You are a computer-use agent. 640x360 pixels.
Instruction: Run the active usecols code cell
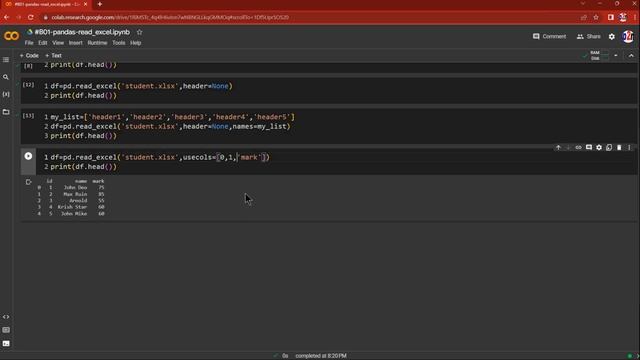tap(28, 156)
